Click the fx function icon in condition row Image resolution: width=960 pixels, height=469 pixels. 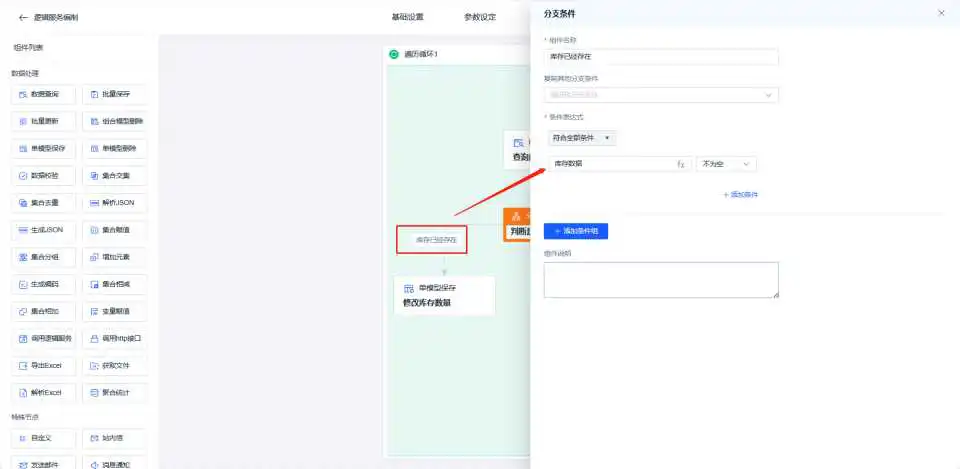(x=681, y=164)
